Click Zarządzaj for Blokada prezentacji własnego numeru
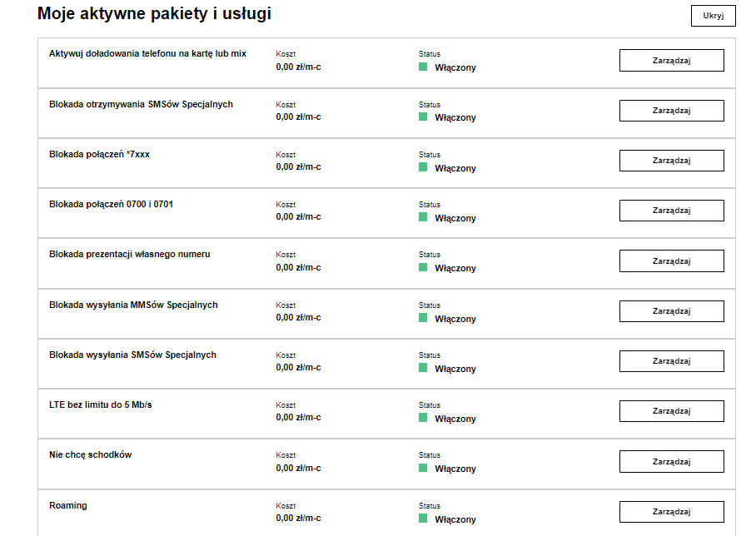Viewport: 756px width, 536px height. (671, 261)
